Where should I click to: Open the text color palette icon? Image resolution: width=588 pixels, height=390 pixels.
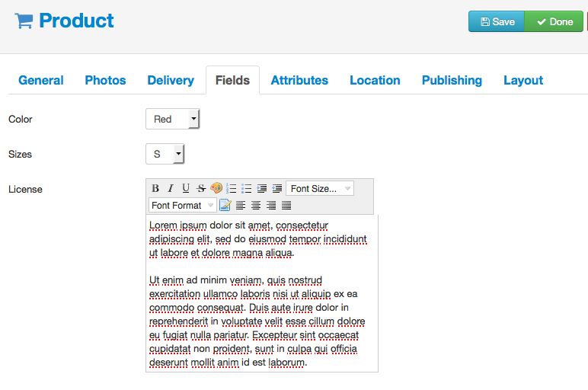(x=216, y=188)
